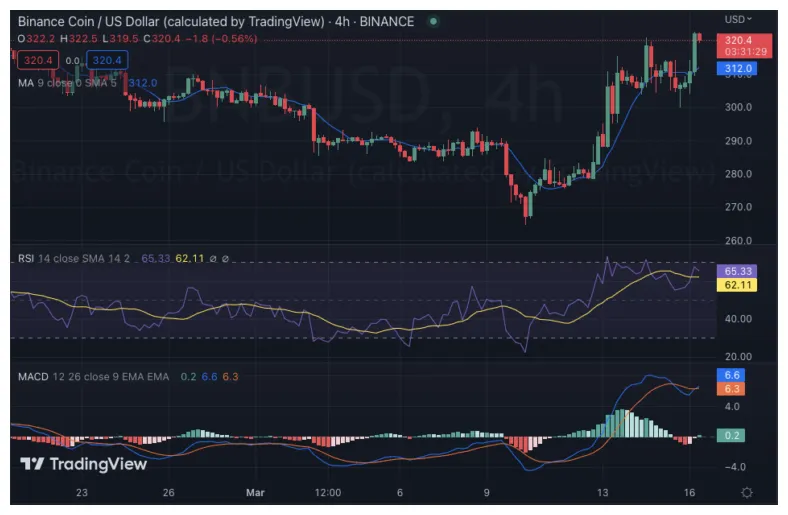Click the red 320.4 countdown label on price axis

click(744, 46)
